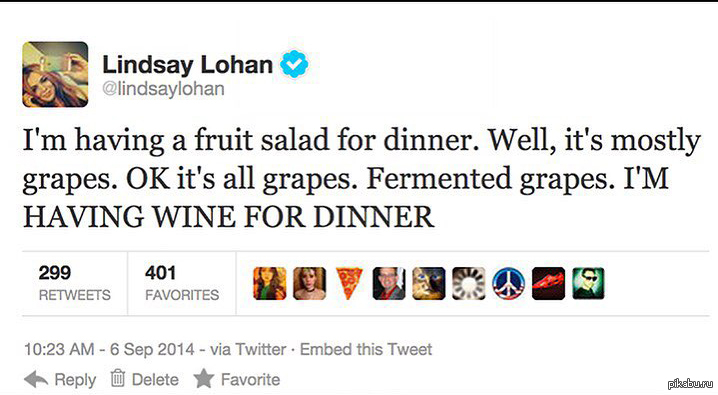Click the red sneaker avatar
The image size is (718, 395).
click(x=548, y=283)
